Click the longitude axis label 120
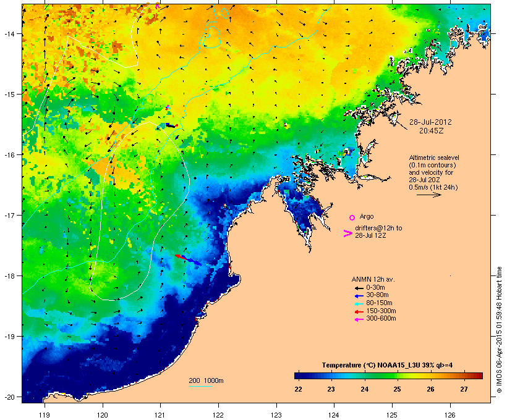The height and width of the screenshot is (420, 507). (x=103, y=415)
